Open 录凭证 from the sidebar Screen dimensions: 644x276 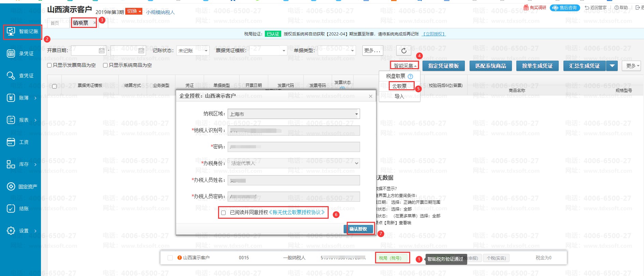(11, 53)
